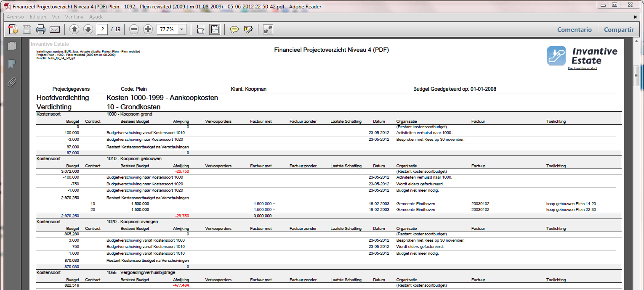Open the zoom percentage dropdown
The height and width of the screenshot is (290, 644).
pos(181,29)
